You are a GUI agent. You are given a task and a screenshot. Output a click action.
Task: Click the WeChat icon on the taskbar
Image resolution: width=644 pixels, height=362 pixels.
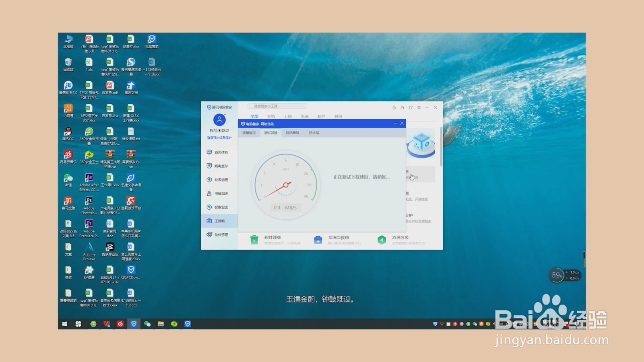pyautogui.click(x=147, y=324)
